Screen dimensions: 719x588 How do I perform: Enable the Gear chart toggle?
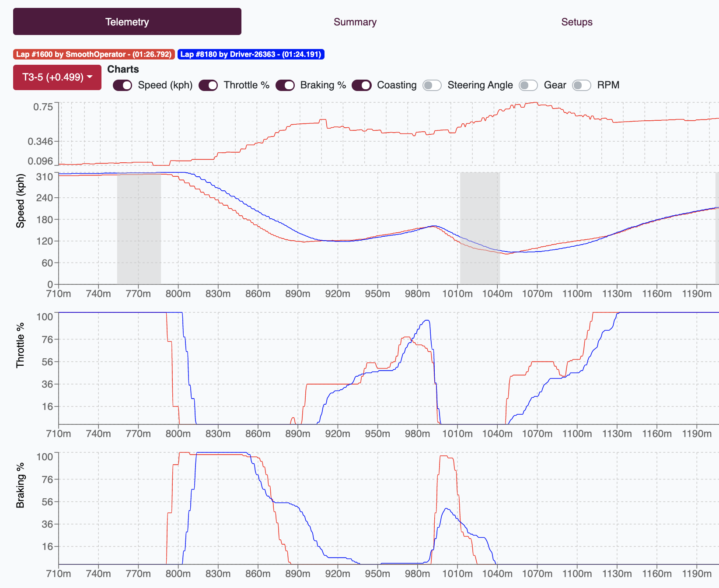pos(528,85)
